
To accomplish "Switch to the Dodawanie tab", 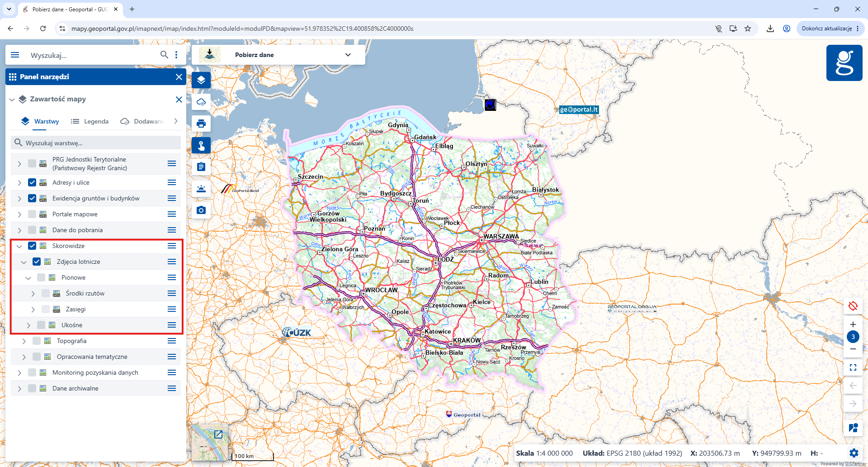I will click(141, 121).
